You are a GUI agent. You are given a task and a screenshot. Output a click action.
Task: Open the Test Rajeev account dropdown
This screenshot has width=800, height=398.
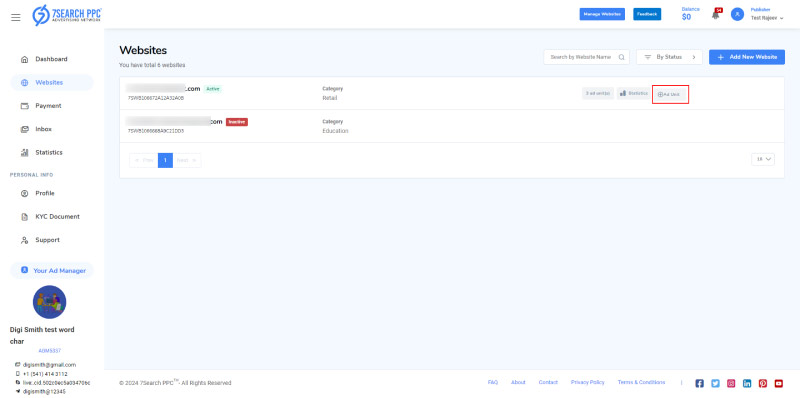tap(767, 18)
